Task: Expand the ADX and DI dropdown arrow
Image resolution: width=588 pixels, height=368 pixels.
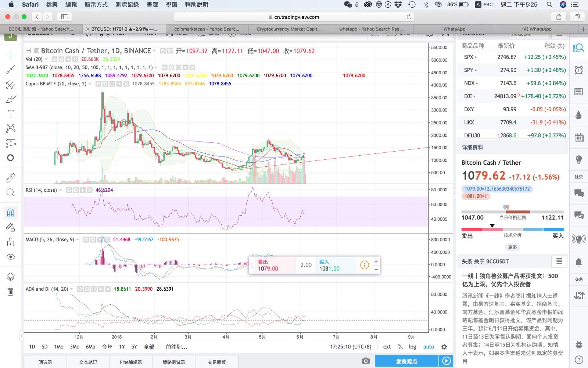Action: pos(72,289)
